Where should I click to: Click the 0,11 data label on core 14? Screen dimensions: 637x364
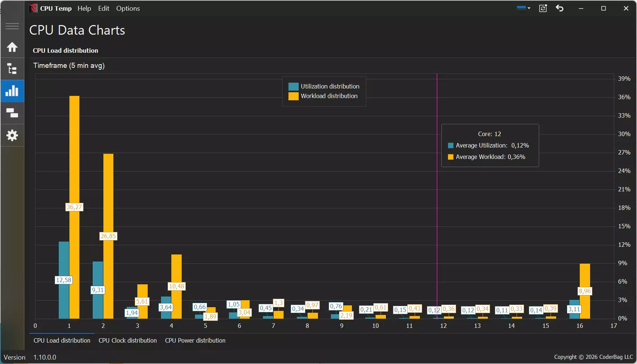pos(502,310)
